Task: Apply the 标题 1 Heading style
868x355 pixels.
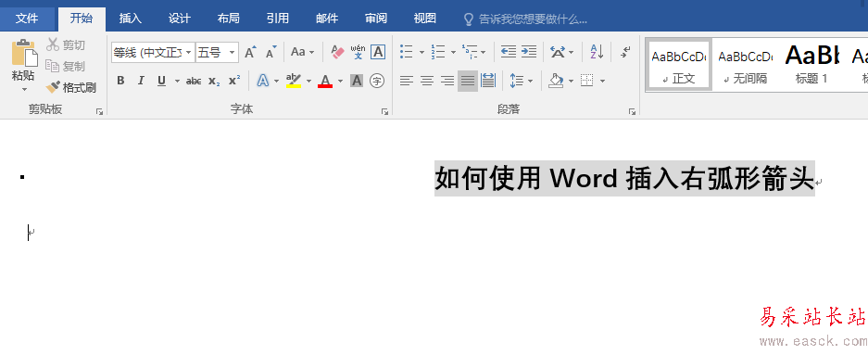Action: coord(811,64)
